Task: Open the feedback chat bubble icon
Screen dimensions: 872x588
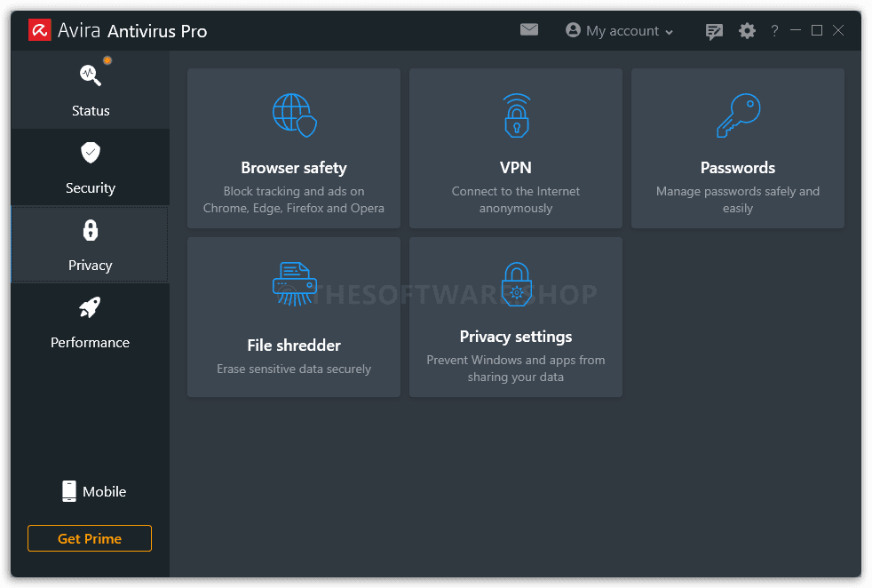Action: coord(714,31)
